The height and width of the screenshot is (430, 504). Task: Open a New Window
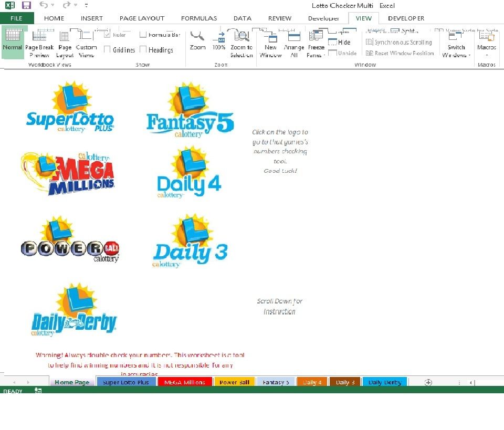pos(271,43)
